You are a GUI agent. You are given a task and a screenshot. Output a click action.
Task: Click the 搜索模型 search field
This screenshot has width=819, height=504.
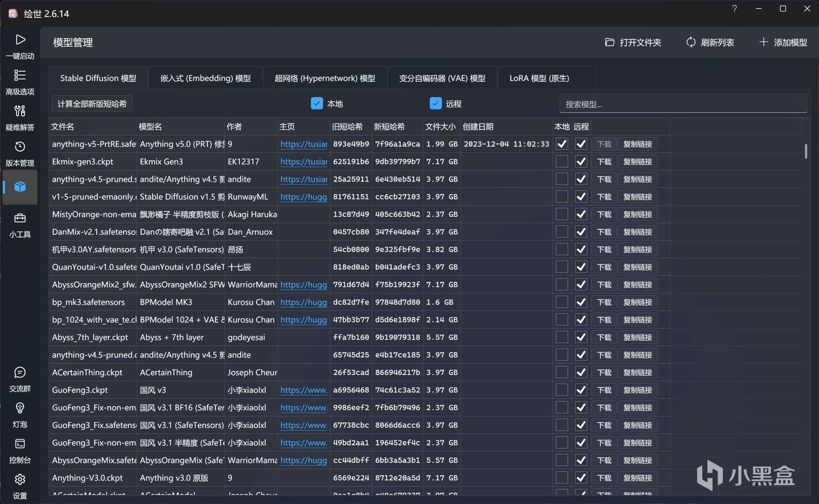point(683,104)
